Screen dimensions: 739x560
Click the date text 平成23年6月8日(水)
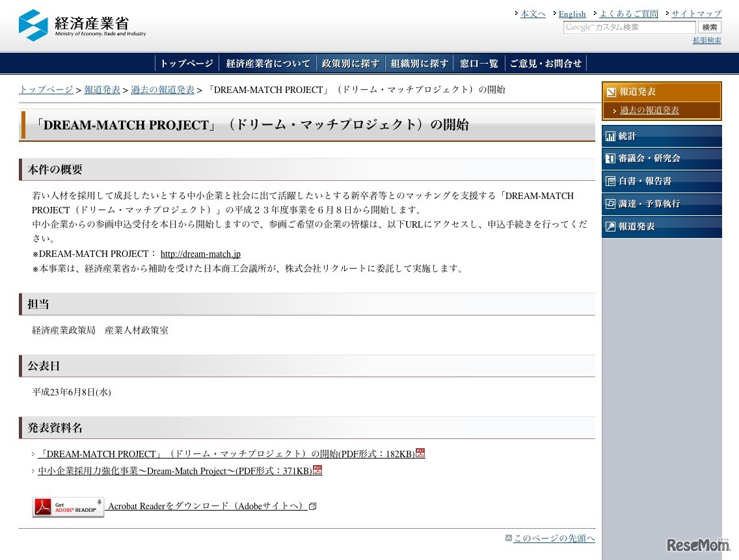pos(72,392)
